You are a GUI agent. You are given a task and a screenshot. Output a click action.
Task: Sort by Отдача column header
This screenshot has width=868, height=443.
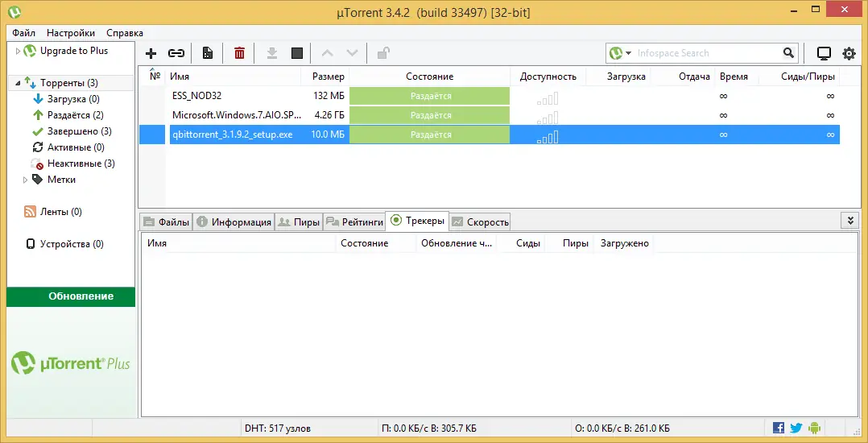[x=683, y=77]
